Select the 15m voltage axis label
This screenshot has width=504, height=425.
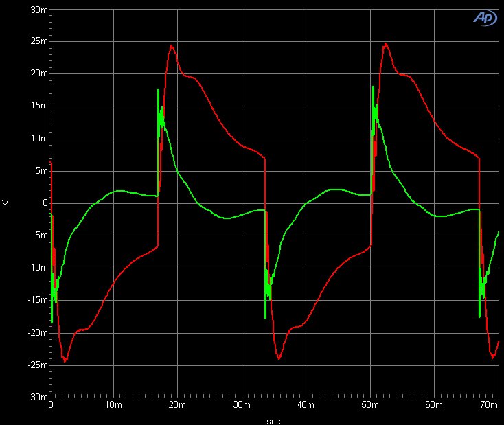(x=39, y=106)
